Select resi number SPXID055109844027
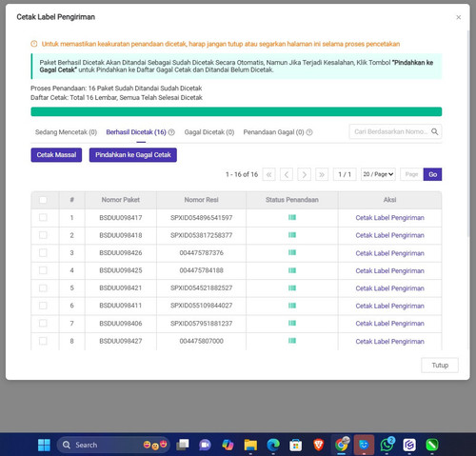 coord(201,306)
